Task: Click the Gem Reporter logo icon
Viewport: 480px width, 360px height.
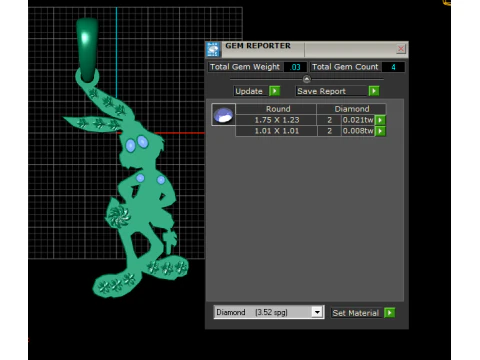Action: coord(213,49)
